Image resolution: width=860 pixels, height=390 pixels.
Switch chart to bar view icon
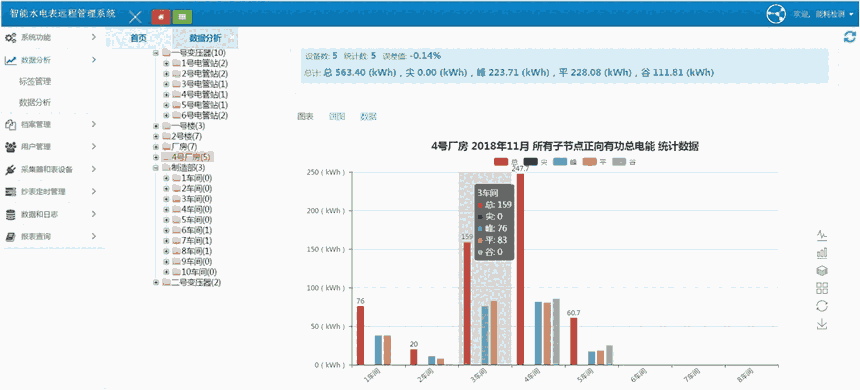822,252
